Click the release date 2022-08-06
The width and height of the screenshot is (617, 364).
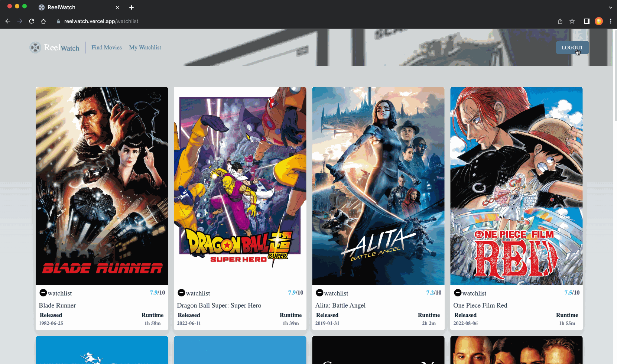tap(465, 323)
